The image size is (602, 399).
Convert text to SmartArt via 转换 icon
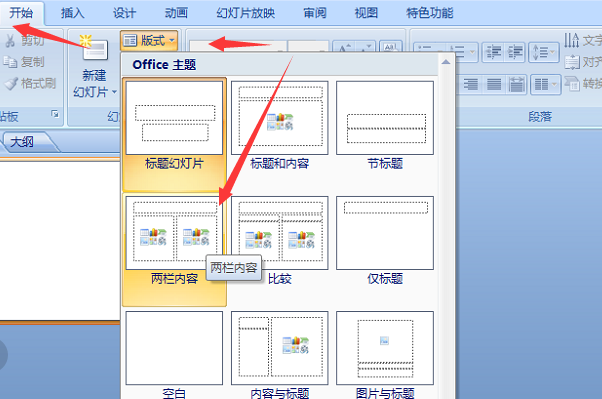(583, 83)
